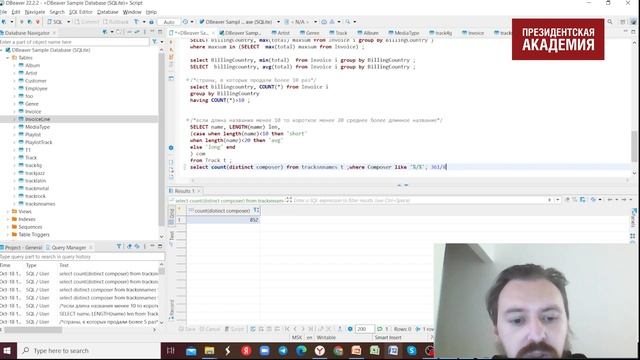The image size is (640, 360).
Task: Click Query Manager filter funnel icon
Action: tap(119, 247)
